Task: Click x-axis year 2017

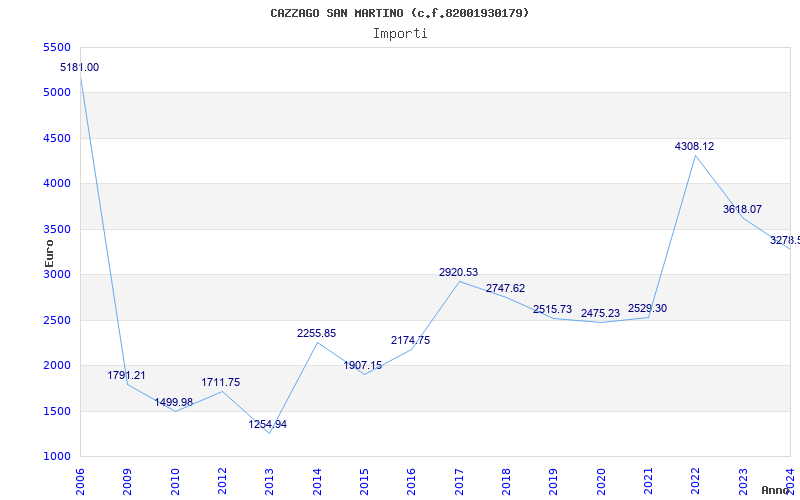Action: coord(459,482)
